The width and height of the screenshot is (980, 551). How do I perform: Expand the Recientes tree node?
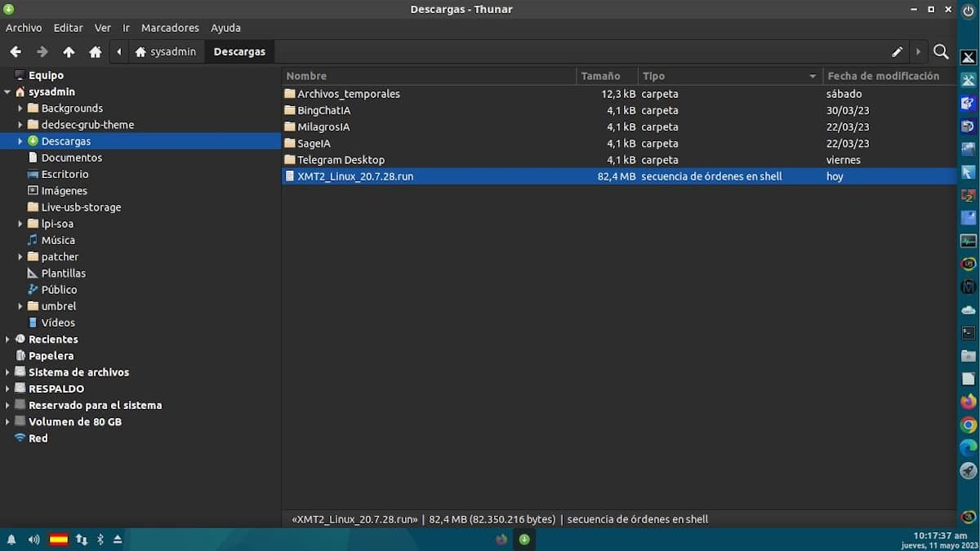tap(7, 339)
